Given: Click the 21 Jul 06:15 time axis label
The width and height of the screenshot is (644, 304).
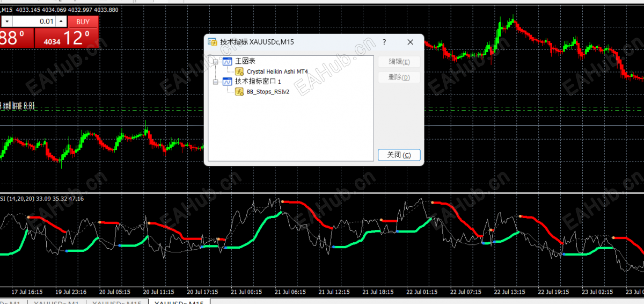Looking at the screenshot, I should 290,292.
